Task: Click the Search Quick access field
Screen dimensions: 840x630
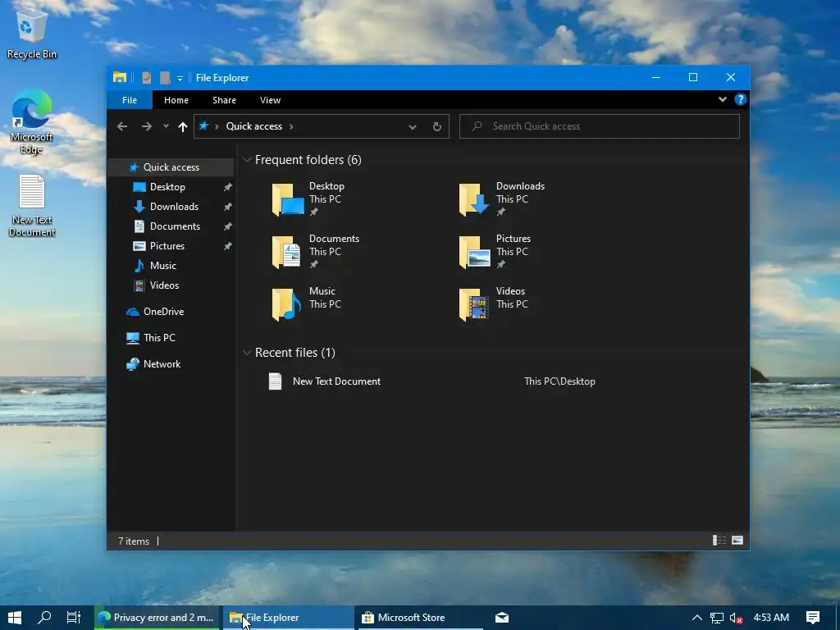Action: pos(600,126)
